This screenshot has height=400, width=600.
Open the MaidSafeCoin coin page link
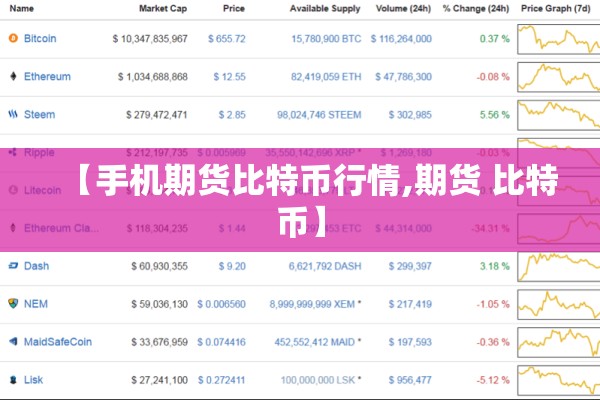click(x=58, y=341)
